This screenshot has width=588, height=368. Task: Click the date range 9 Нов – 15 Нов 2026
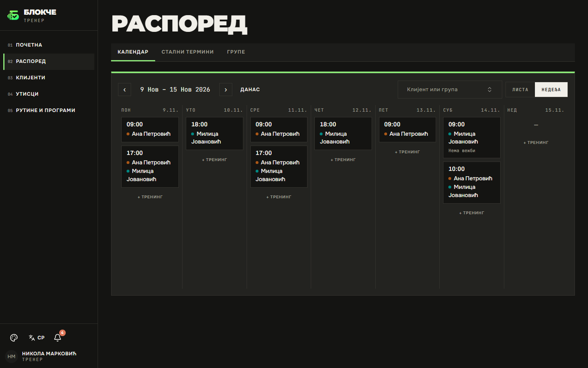175,90
